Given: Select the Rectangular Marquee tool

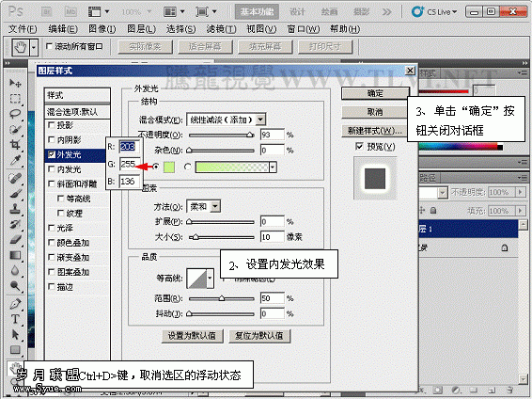Looking at the screenshot, I should pos(15,98).
